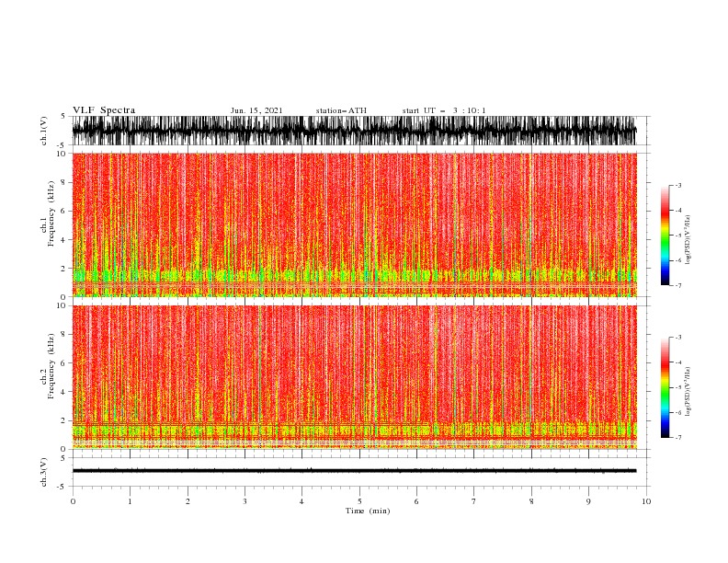The width and height of the screenshot is (728, 563).
Task: Click time axis tick label "7"
Action: pos(474,501)
